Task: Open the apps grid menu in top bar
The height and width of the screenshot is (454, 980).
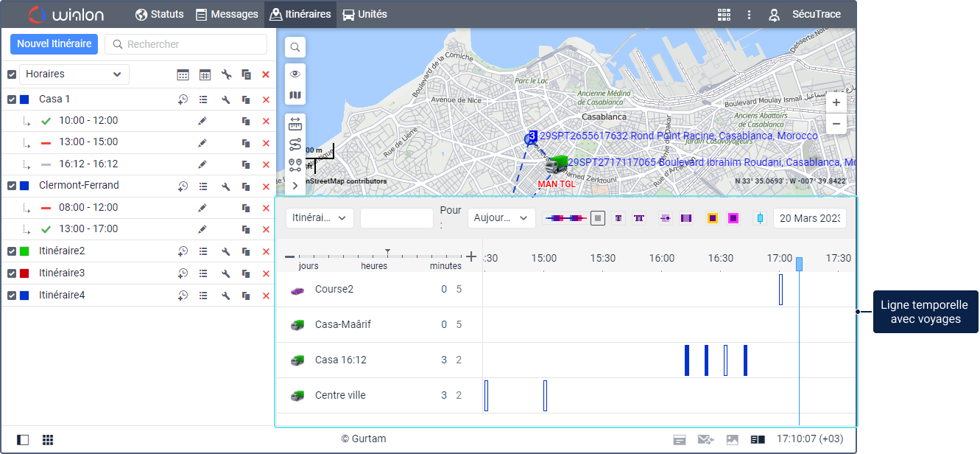Action: coord(724,15)
